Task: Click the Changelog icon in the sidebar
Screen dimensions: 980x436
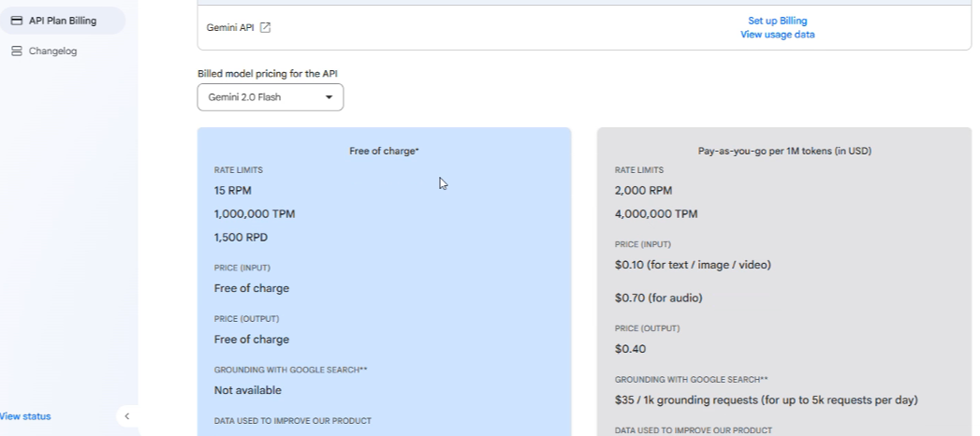Action: [17, 51]
